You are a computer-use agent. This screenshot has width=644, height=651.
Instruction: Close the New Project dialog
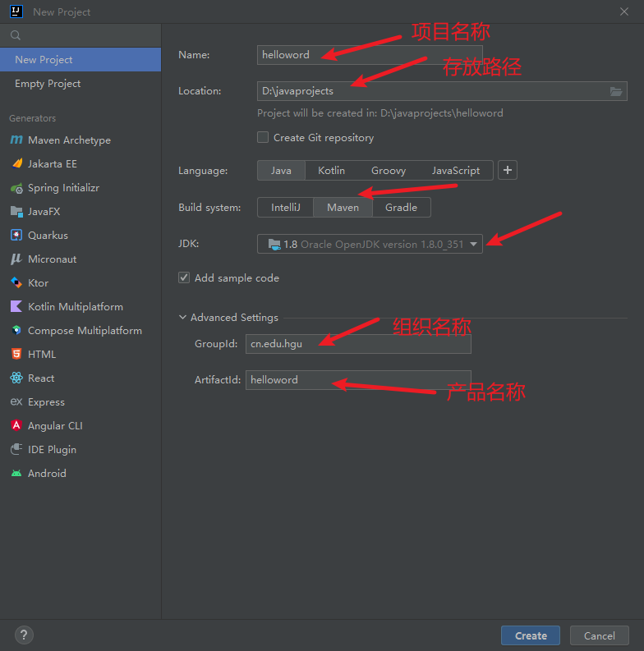point(624,11)
